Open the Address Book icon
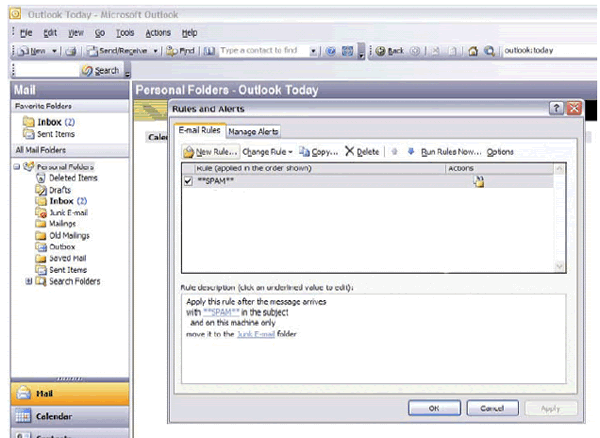Viewport: 600px width, 438px height. pyautogui.click(x=209, y=50)
